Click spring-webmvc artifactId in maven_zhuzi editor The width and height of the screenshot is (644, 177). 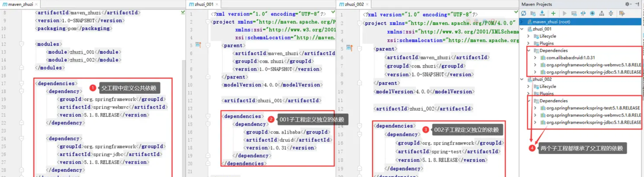(x=111, y=107)
